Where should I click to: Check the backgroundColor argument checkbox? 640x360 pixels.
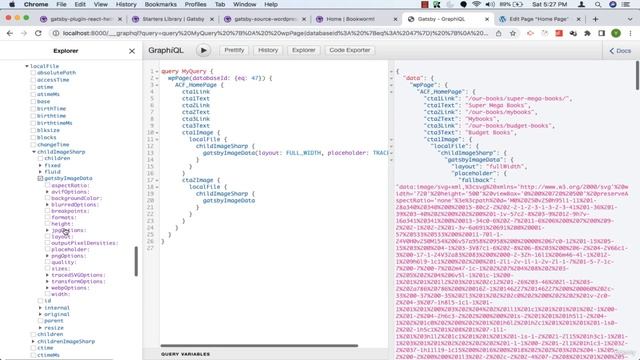(47, 198)
